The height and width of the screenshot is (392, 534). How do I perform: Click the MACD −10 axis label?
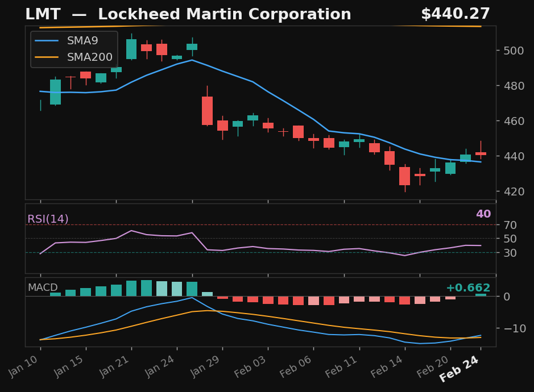click(x=515, y=329)
